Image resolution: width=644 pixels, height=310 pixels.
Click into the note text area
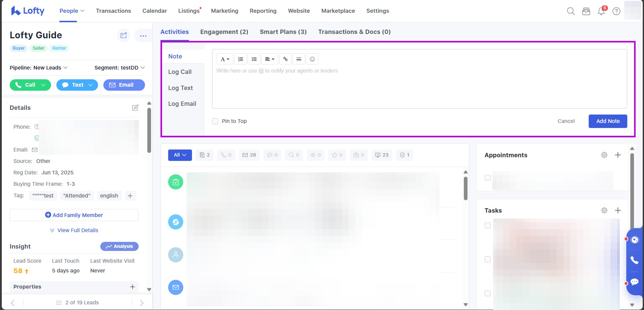point(419,87)
